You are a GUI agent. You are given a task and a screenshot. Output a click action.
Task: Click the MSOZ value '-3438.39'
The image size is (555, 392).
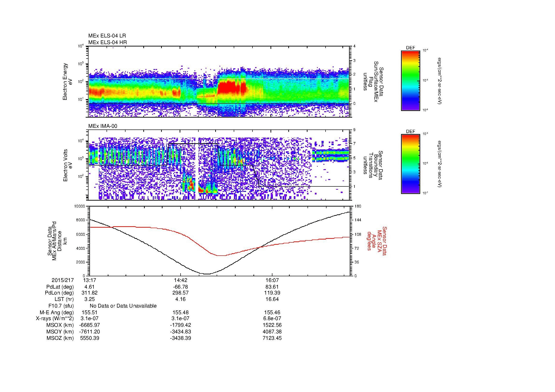(181, 338)
